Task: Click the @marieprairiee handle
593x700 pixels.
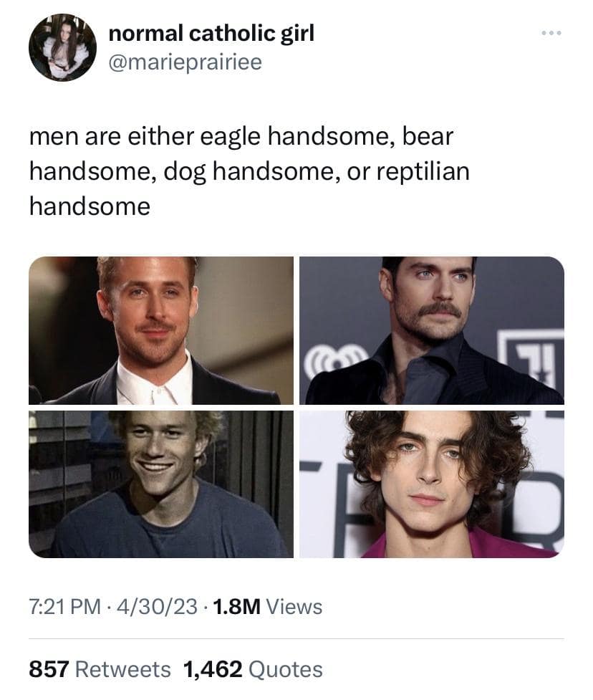Action: 185,63
